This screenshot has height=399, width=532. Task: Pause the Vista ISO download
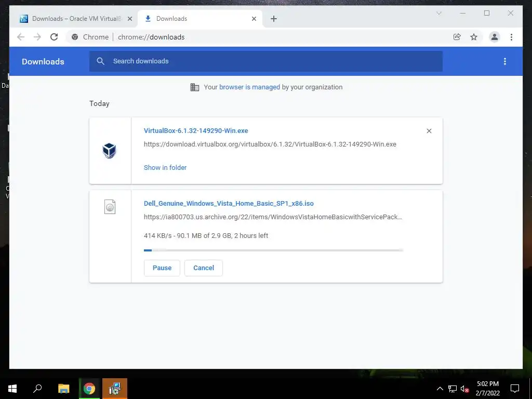162,268
